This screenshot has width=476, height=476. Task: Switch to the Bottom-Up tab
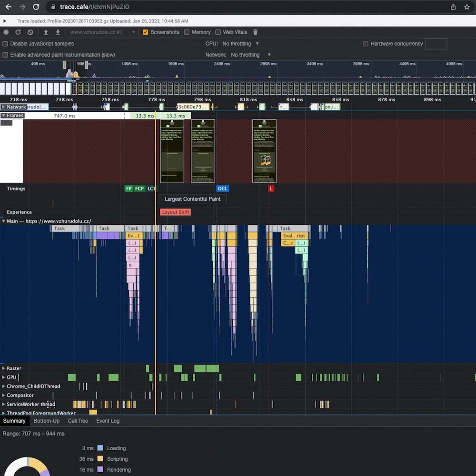tap(47, 421)
